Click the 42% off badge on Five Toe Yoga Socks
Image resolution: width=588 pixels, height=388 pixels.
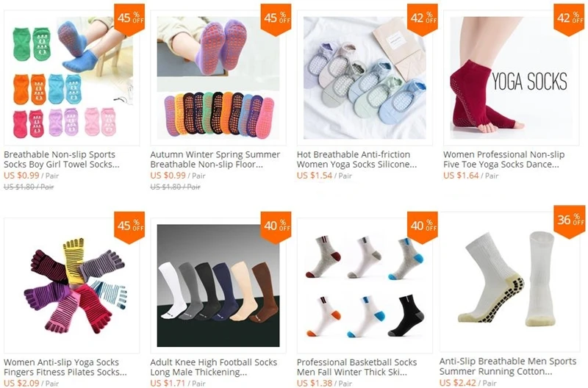coord(569,20)
